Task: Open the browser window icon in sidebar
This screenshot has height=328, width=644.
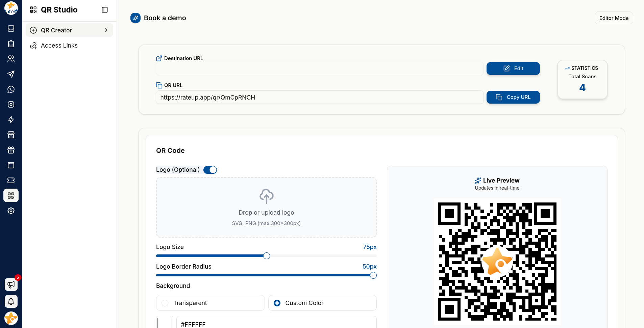Action: 11,165
